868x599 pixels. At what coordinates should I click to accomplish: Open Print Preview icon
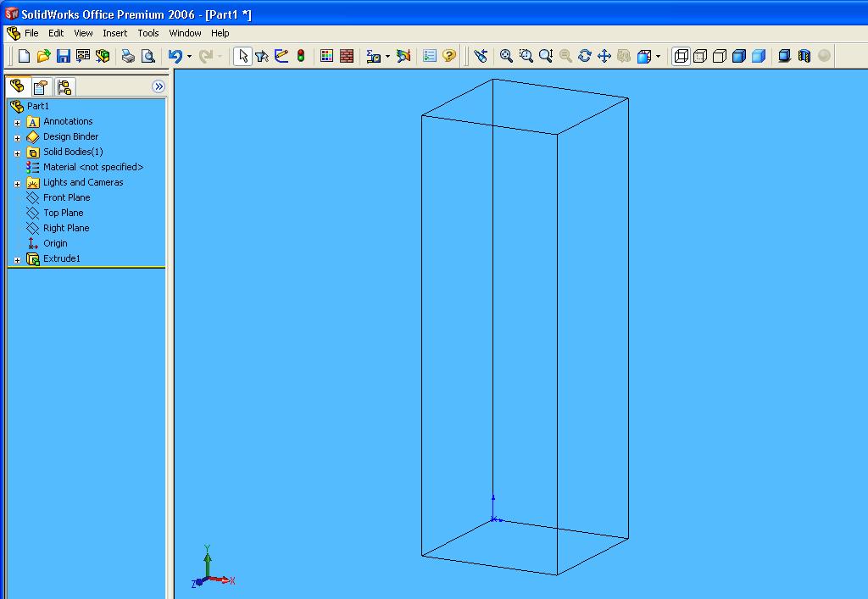tap(147, 56)
